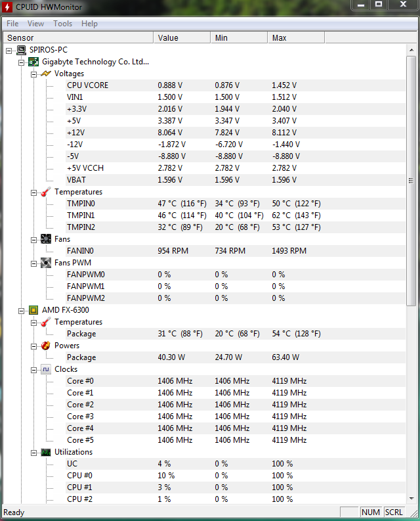Collapse the AMD FX-6300 node

click(21, 311)
